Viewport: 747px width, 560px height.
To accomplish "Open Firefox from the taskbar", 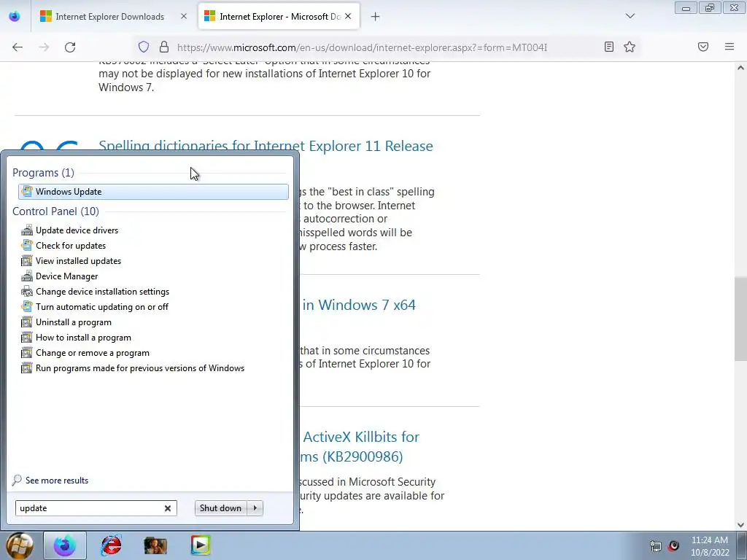I will [65, 545].
